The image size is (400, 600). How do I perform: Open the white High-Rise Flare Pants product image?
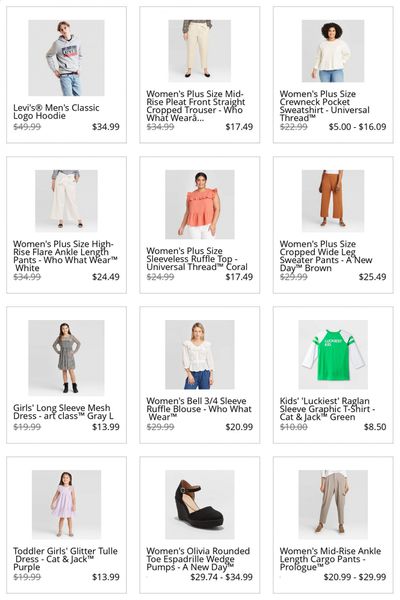click(x=66, y=201)
